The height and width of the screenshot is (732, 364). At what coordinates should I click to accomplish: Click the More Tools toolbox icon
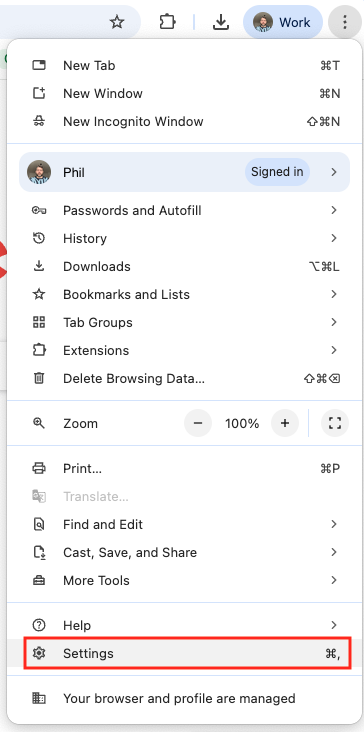point(39,581)
